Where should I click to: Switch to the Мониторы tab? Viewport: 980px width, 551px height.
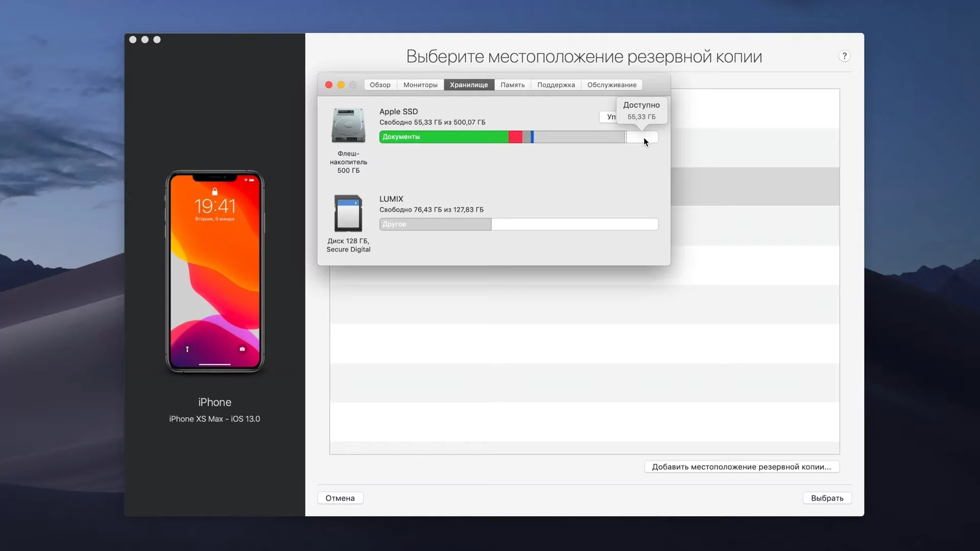(x=420, y=85)
